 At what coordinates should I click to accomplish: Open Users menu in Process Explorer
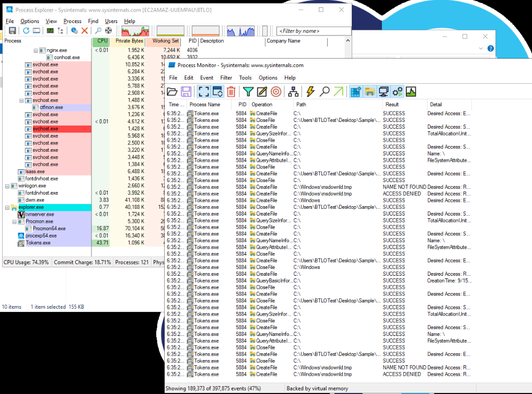click(x=111, y=21)
